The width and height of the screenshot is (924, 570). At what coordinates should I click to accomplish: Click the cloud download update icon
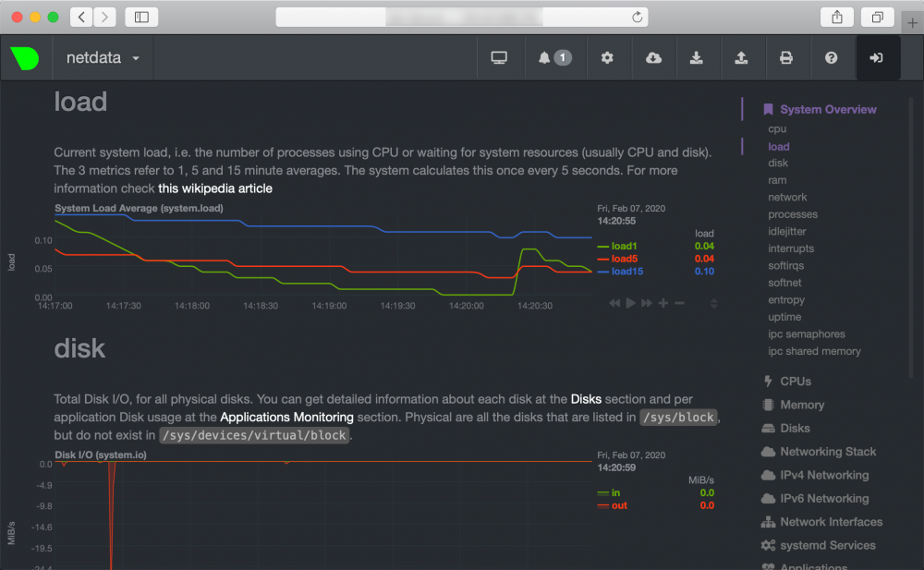click(x=653, y=58)
